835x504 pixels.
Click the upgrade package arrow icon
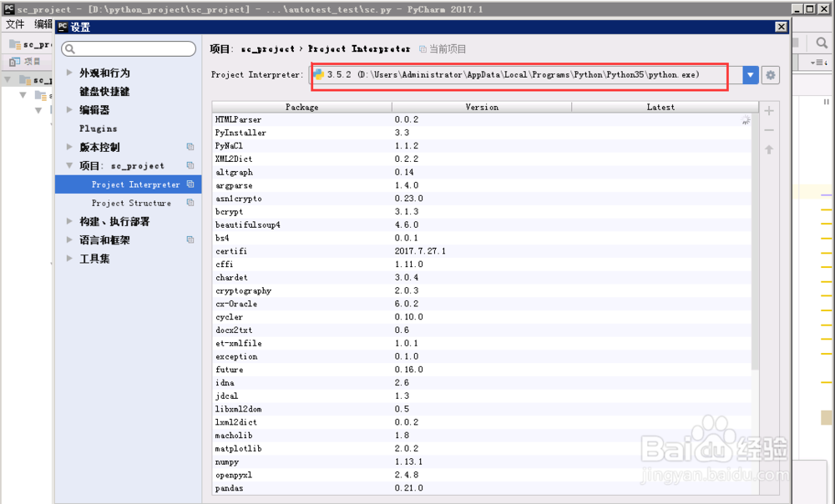[769, 149]
